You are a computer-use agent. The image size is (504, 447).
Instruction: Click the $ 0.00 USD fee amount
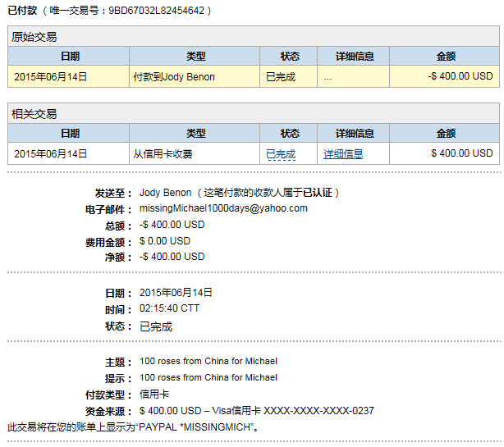[165, 241]
